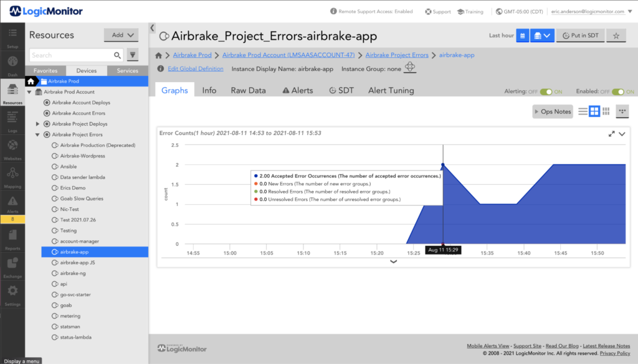Select the Favorites resource tab
The width and height of the screenshot is (638, 364).
click(45, 71)
